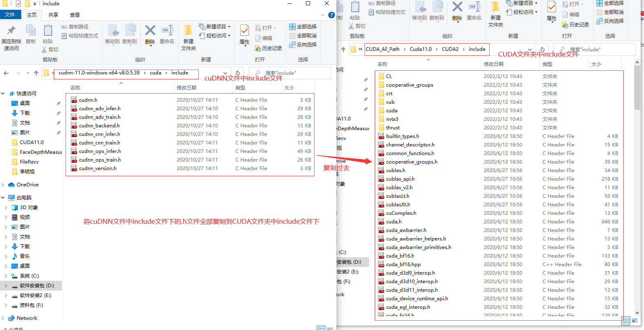
Task: Click Delete (删除) icon in left window
Action: 150,34
